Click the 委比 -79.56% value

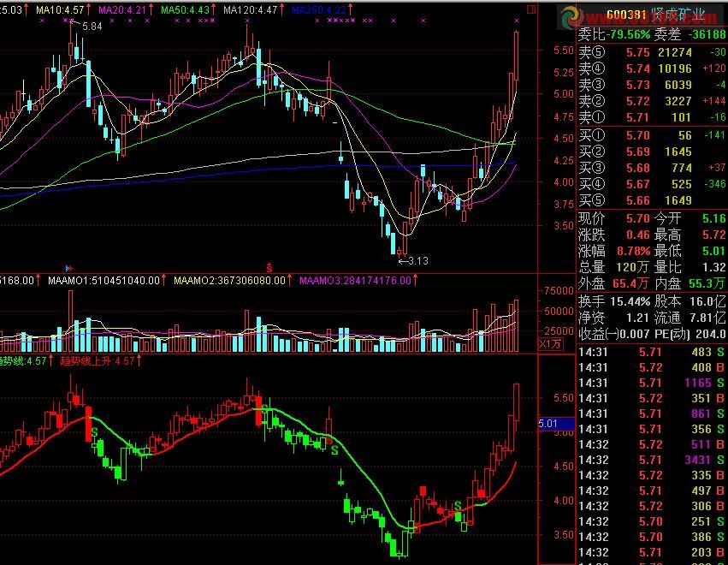click(x=628, y=34)
